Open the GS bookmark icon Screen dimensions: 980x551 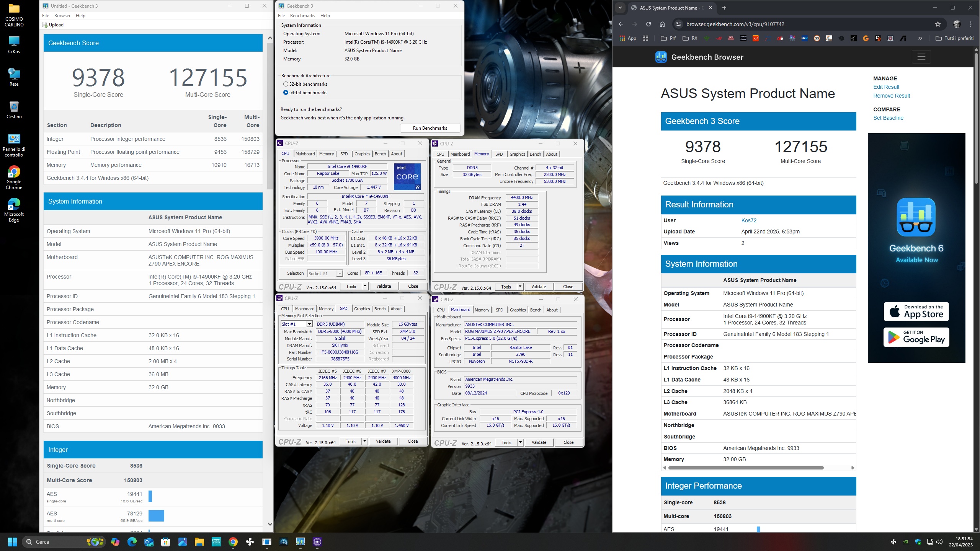[x=817, y=38]
